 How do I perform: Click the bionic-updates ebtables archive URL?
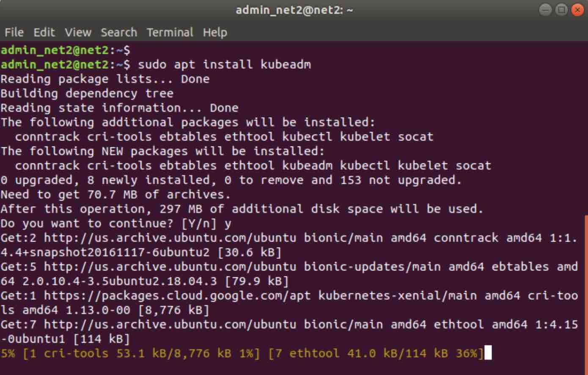tap(170, 267)
